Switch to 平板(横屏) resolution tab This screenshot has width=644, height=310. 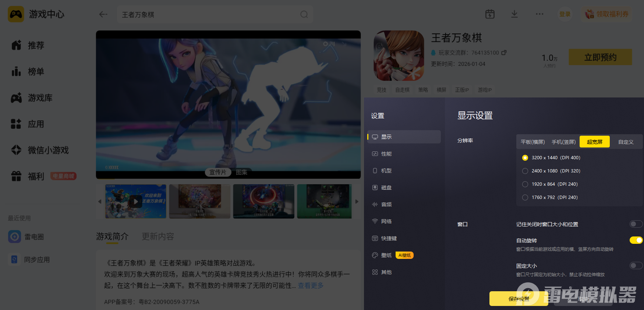click(x=532, y=142)
